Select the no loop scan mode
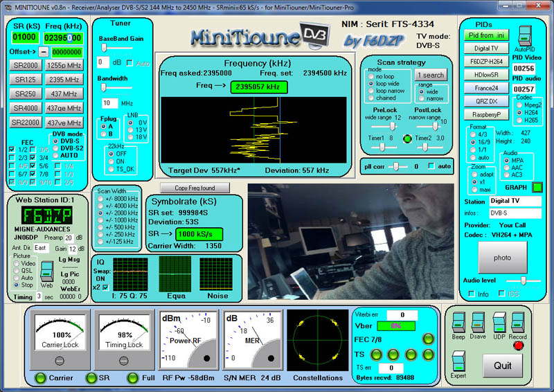Viewport: 554px width, 392px height. pyautogui.click(x=370, y=76)
